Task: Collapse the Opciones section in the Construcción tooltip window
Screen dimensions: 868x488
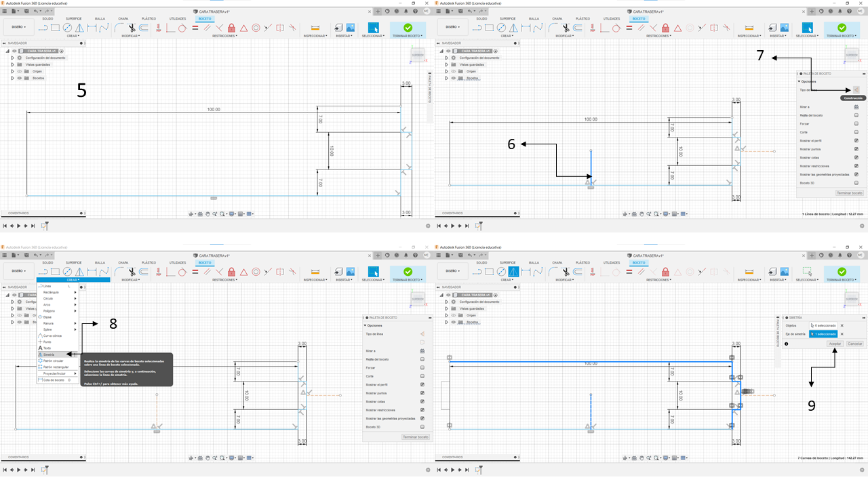Action: click(799, 81)
